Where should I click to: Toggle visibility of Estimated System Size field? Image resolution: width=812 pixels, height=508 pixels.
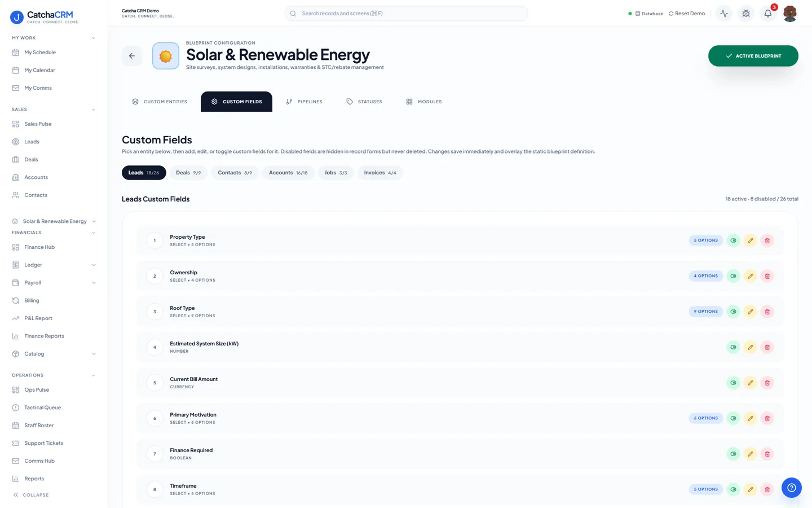point(733,347)
